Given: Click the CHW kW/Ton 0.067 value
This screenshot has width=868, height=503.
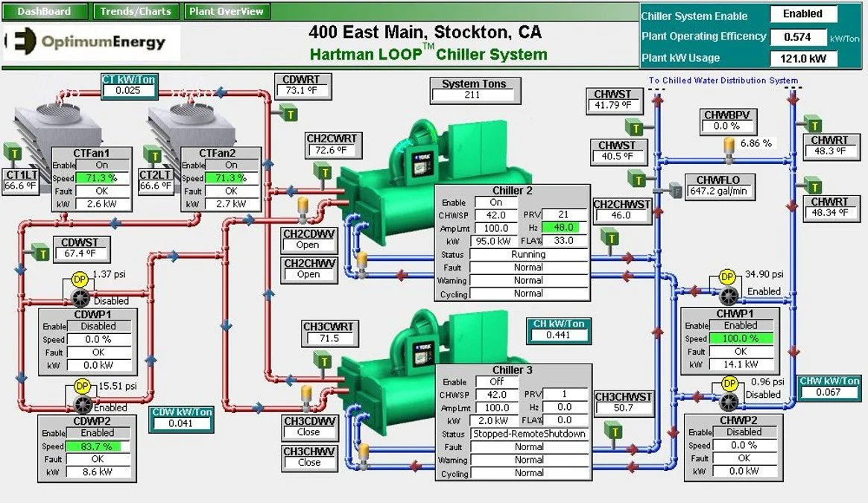Looking at the screenshot, I should (829, 392).
